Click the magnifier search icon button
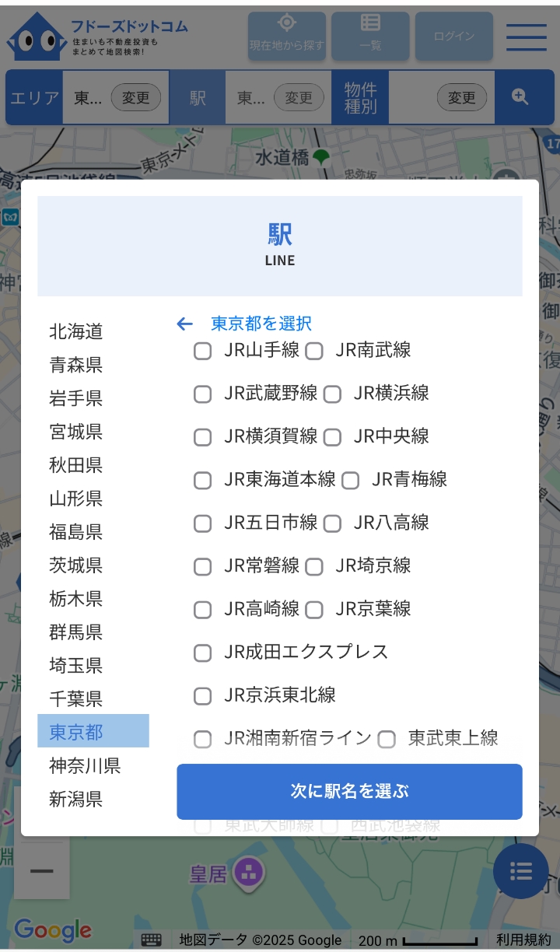This screenshot has width=560, height=952. click(x=520, y=97)
